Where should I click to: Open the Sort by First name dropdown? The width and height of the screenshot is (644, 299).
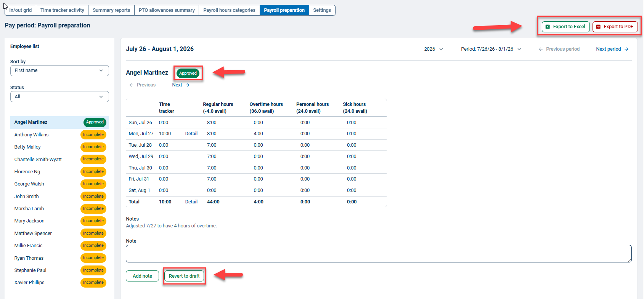pyautogui.click(x=59, y=70)
